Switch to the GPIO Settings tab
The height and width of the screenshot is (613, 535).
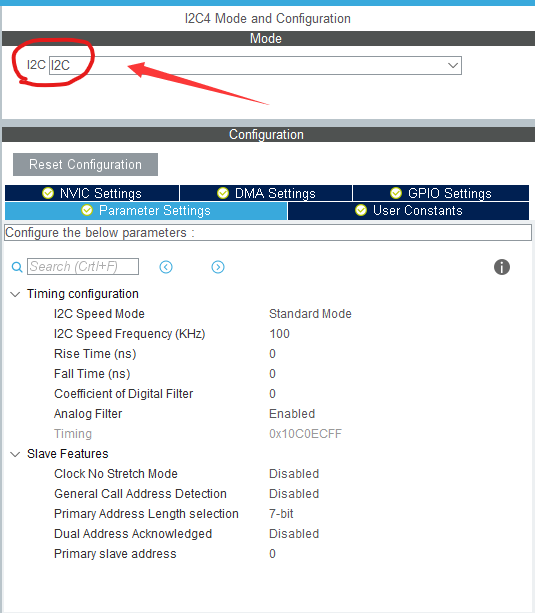click(x=441, y=193)
